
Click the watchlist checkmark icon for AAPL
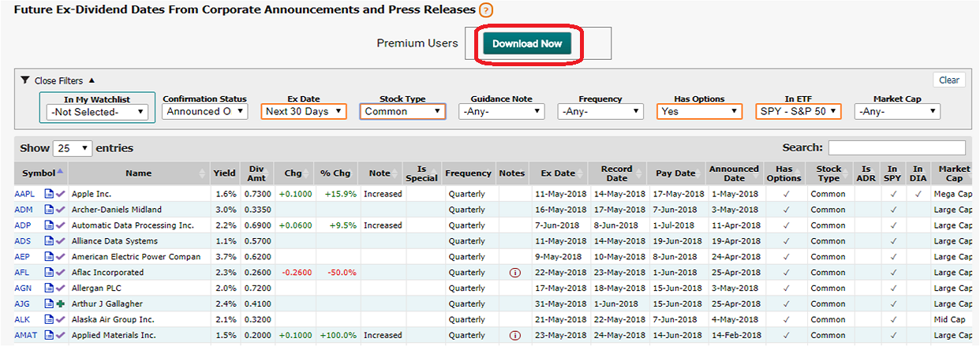[60, 194]
